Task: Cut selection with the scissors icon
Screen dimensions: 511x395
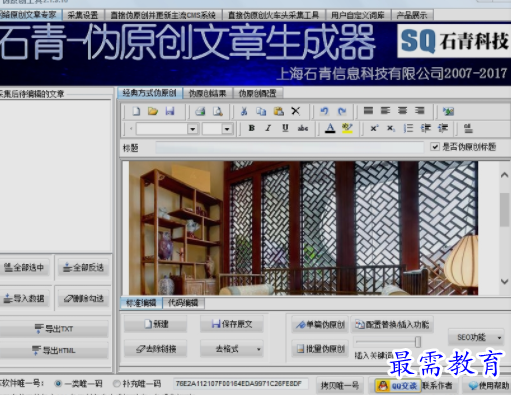Action: (x=244, y=111)
